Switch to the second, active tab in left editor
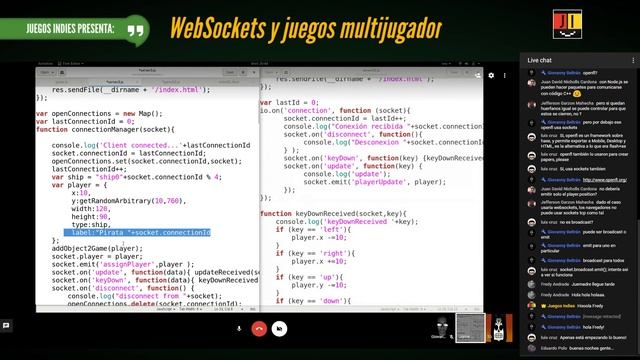Screen dimensions: 640x360 coord(115,82)
